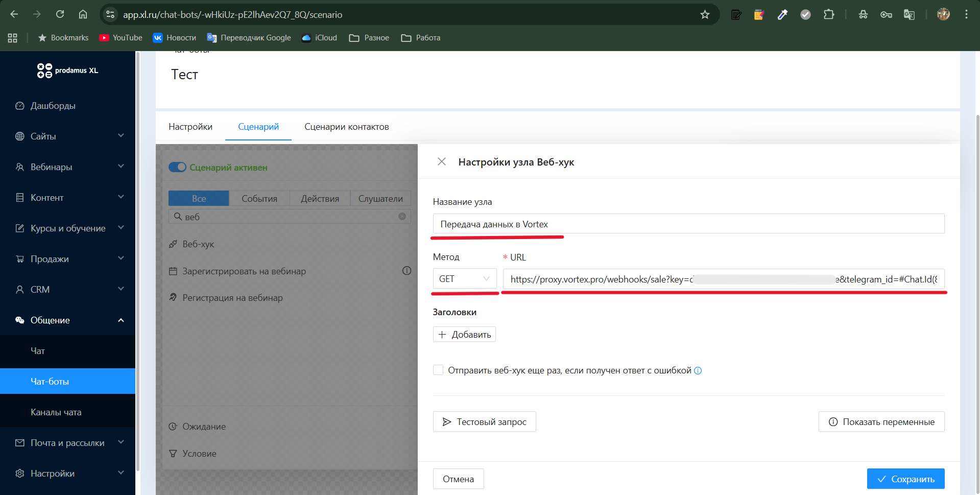Send a Тестовый запрос
This screenshot has height=495, width=980.
[x=484, y=422]
